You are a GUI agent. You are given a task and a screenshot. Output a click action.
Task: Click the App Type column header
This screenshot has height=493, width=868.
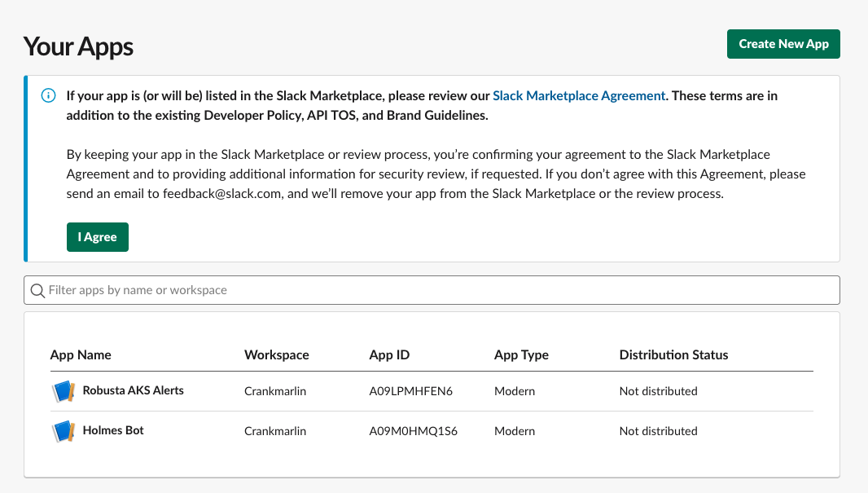(x=521, y=354)
